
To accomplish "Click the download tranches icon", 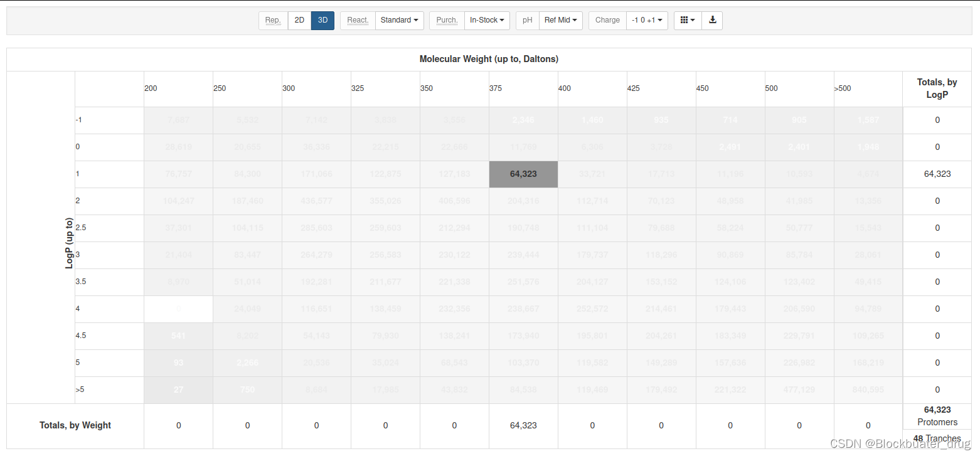I will [712, 20].
